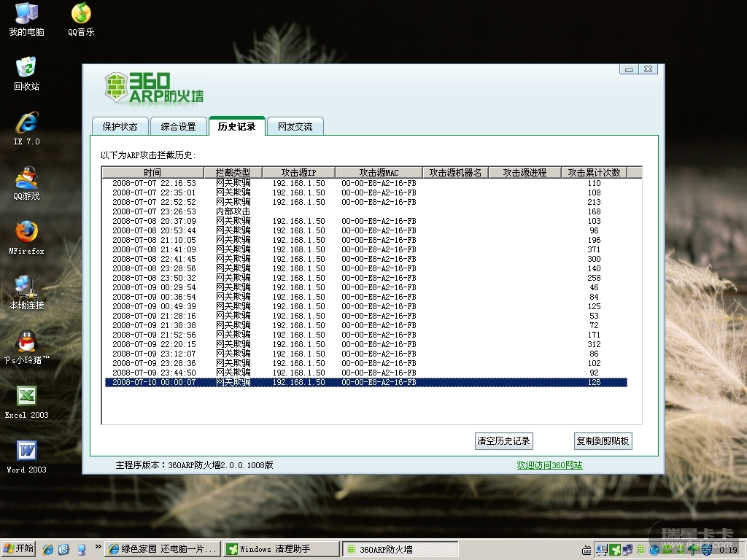This screenshot has width=747, height=560.
Task: Open the 网友交流 tab
Action: tap(295, 126)
